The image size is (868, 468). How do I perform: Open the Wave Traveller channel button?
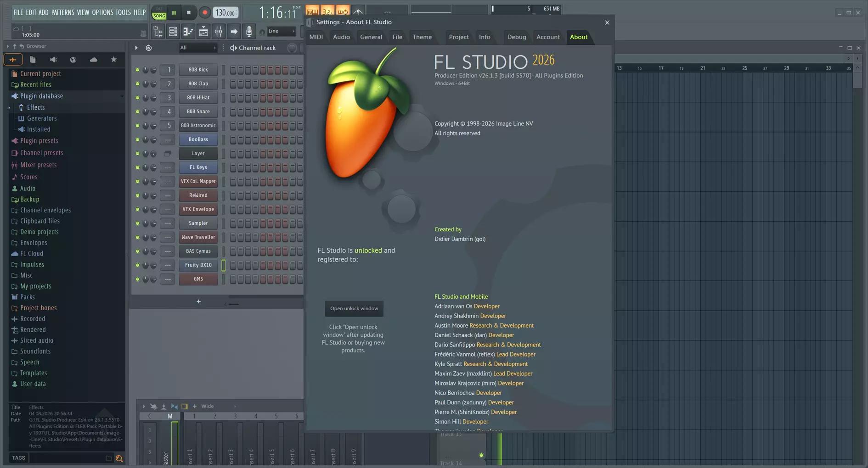pos(198,237)
